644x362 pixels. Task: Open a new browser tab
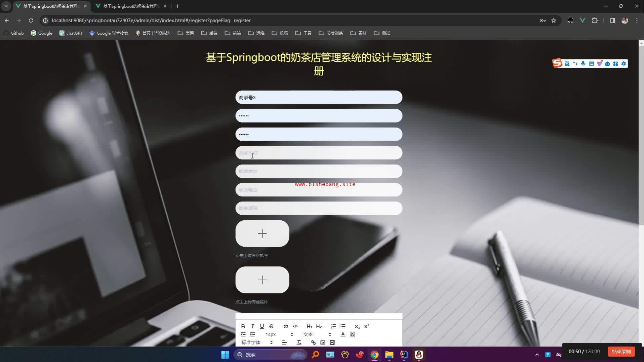pyautogui.click(x=177, y=6)
